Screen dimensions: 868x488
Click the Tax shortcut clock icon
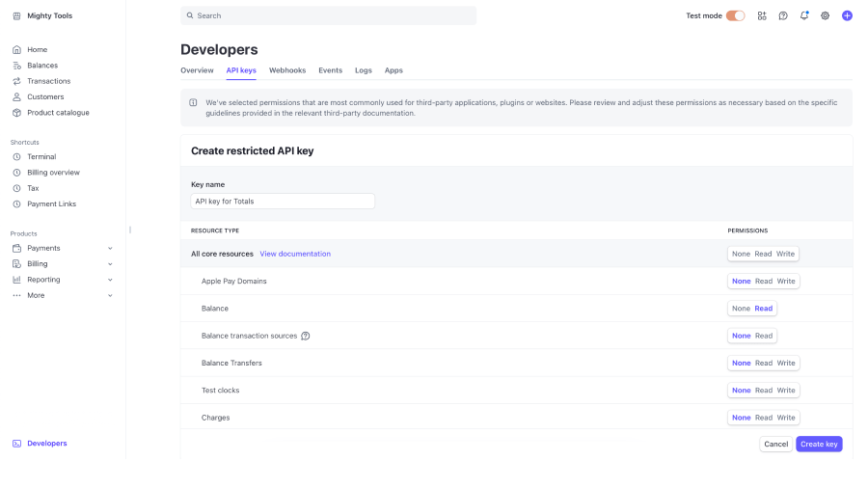coord(16,189)
